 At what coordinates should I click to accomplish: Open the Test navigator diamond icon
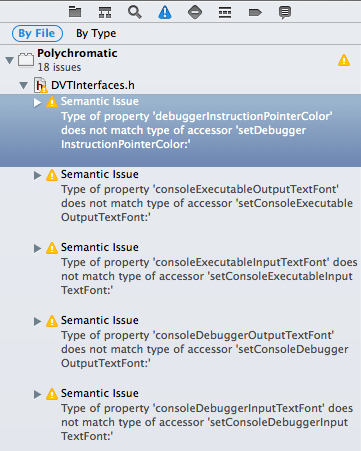[195, 12]
